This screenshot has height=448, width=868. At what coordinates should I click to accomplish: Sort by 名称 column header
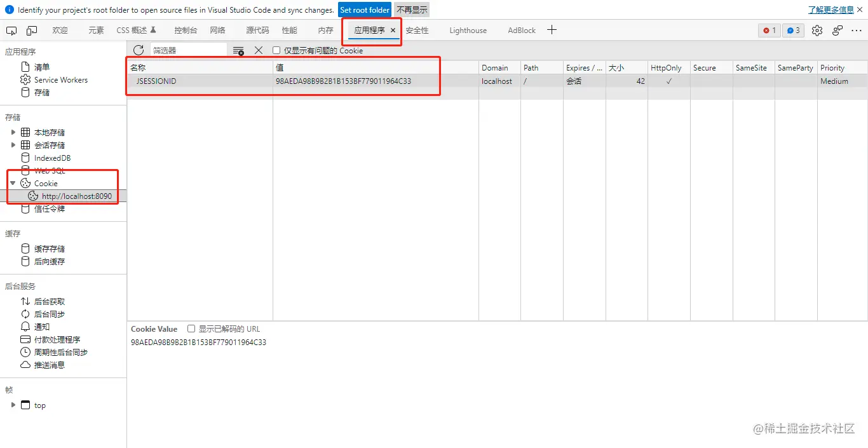200,67
